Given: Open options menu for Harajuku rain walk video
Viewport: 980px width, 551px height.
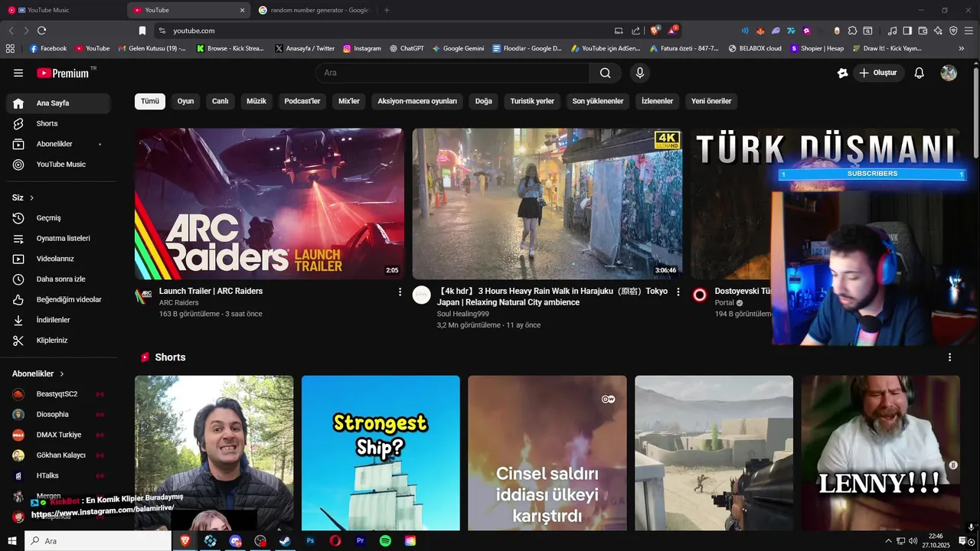Looking at the screenshot, I should pyautogui.click(x=678, y=292).
